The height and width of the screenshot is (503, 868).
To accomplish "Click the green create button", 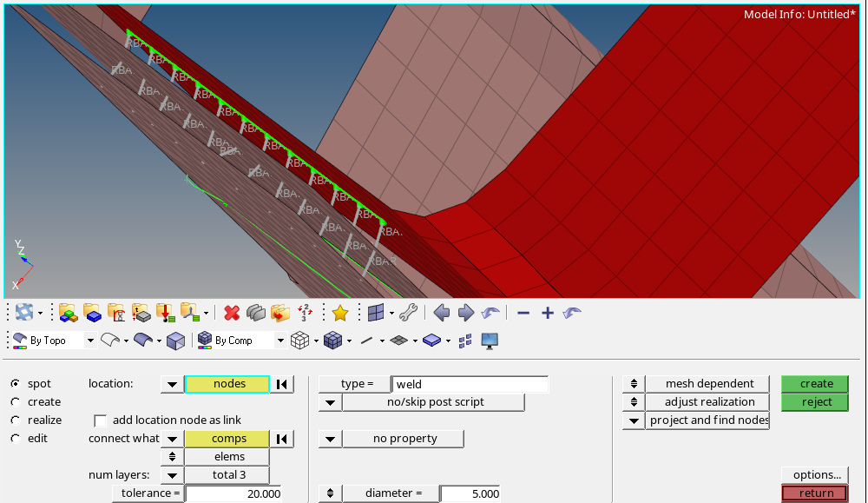I will (x=814, y=383).
